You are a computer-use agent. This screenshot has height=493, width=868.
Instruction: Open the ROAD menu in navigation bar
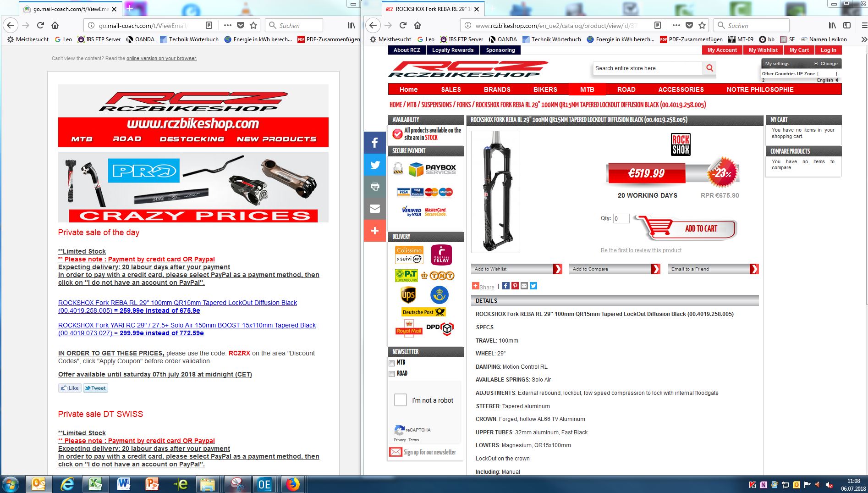pos(626,89)
